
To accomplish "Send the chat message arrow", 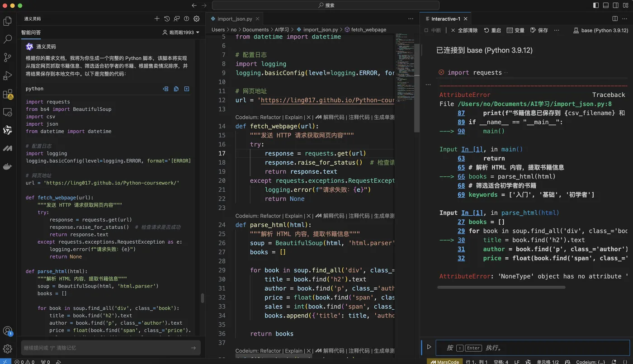I will coord(193,348).
